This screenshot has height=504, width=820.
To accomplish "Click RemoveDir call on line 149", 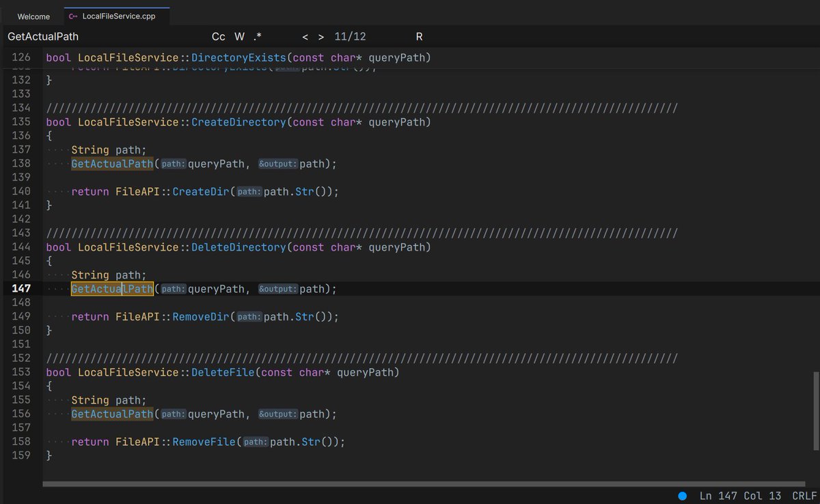I will coord(201,317).
